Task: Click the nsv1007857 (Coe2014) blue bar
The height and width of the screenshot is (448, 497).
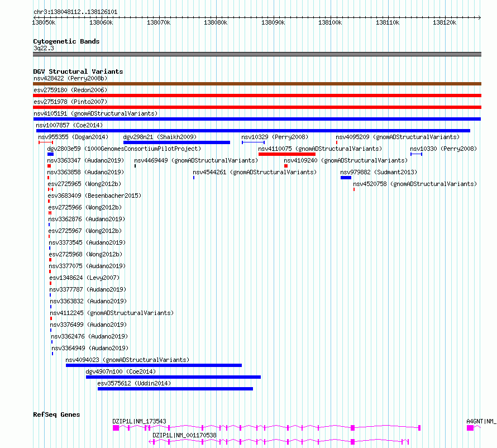Action: tap(254, 131)
